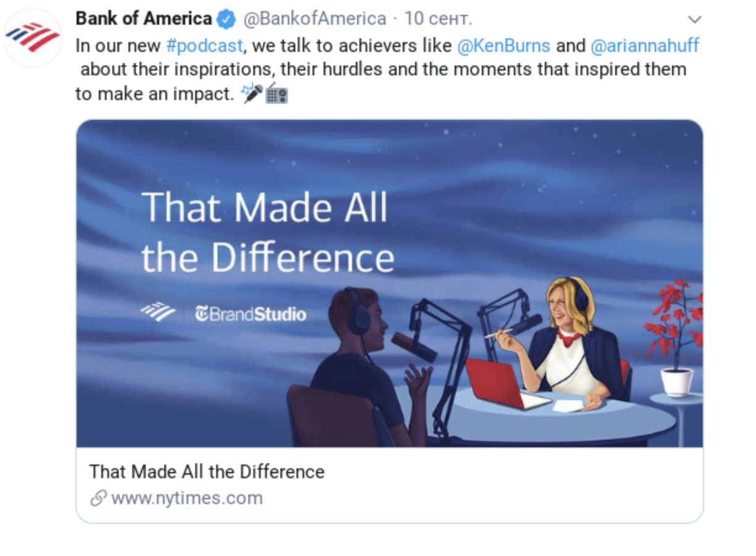Open the Bank of America profile name
Viewport: 756px width, 556px height.
[143, 19]
